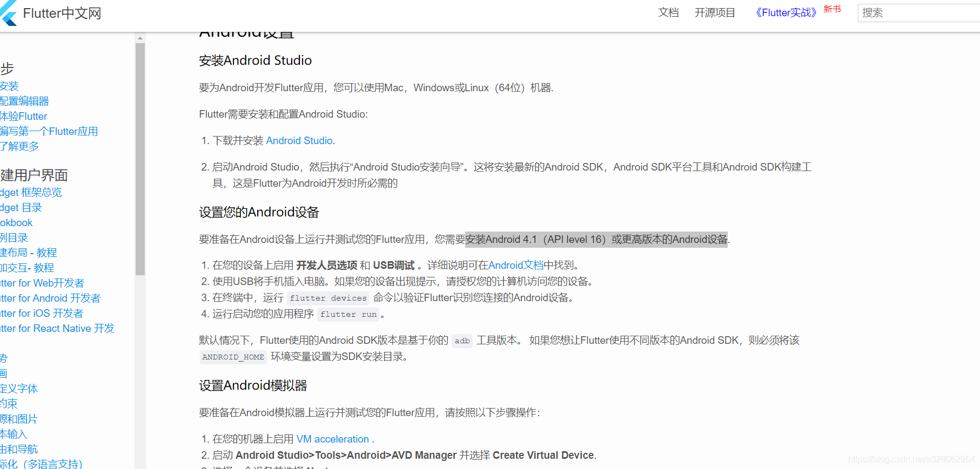The image size is (980, 469).
Task: Open sidebar link Widget 目录
Action: (x=21, y=207)
